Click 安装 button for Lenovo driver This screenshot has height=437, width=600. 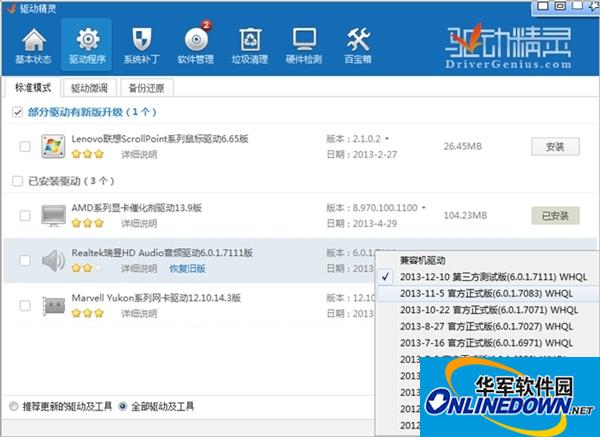(555, 147)
